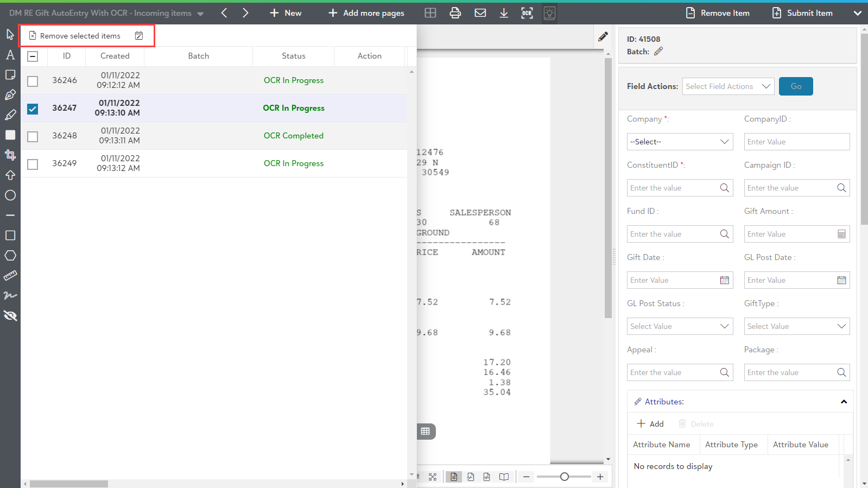The image size is (868, 488).
Task: Collapse the Attributes section
Action: point(844,402)
